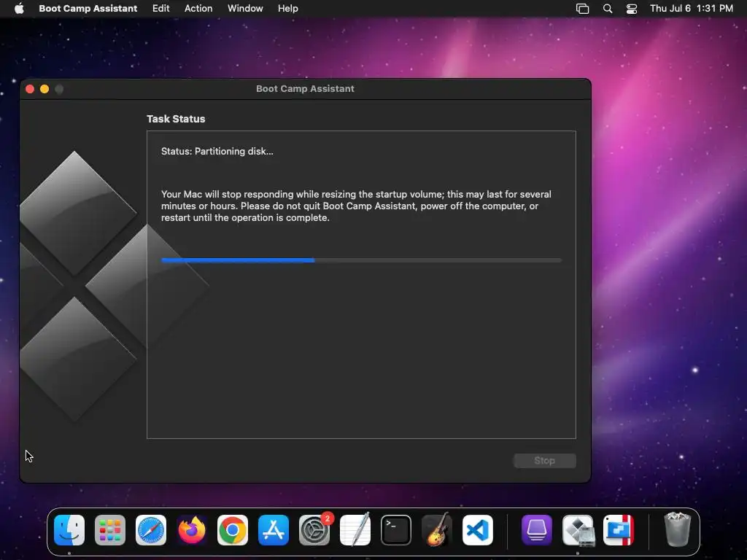Screen dimensions: 747x560
Task: Open the Window menu
Action: click(245, 8)
